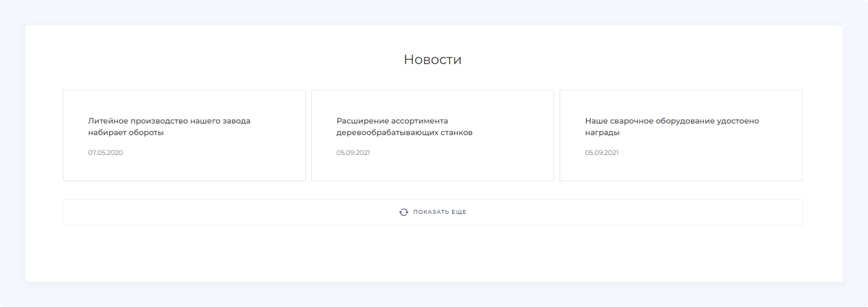Click the date 05.09.2021 on the middle card
This screenshot has width=868, height=307.
353,153
